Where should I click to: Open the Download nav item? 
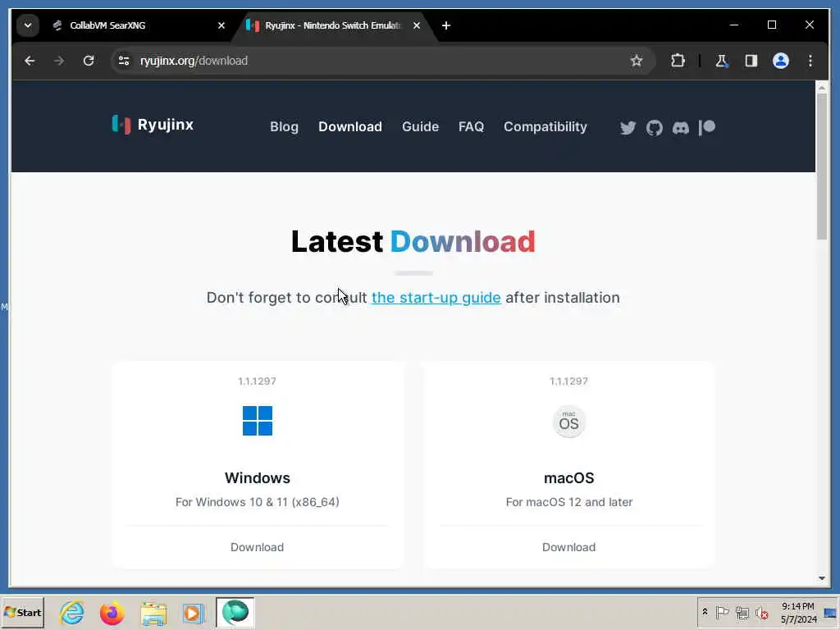(349, 127)
